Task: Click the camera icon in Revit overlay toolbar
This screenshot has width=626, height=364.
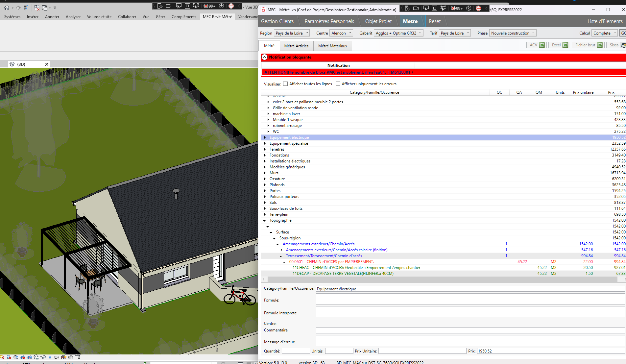Action: 169,6
